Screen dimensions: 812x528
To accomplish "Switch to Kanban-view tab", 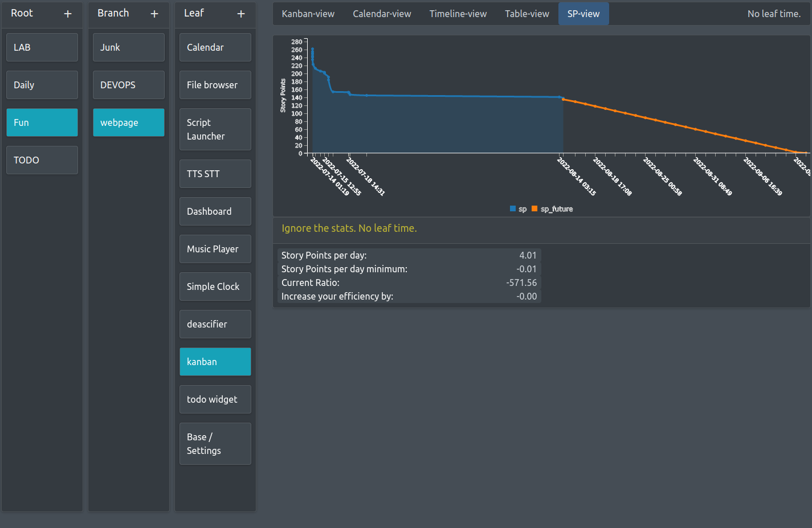I will (308, 14).
